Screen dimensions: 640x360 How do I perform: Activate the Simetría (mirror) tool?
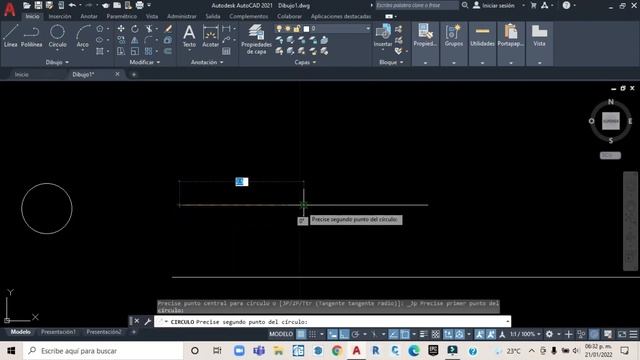pyautogui.click(x=135, y=40)
